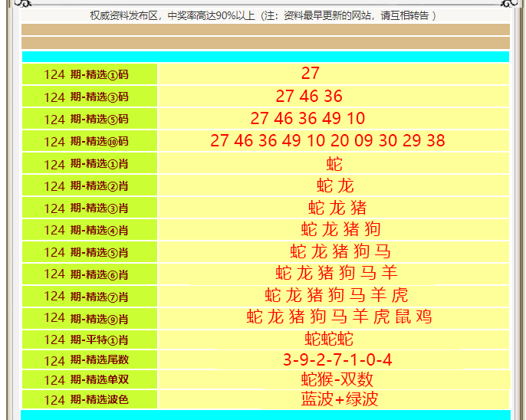
Task: Select the value 蓝波+绿波
Action: coord(340,399)
